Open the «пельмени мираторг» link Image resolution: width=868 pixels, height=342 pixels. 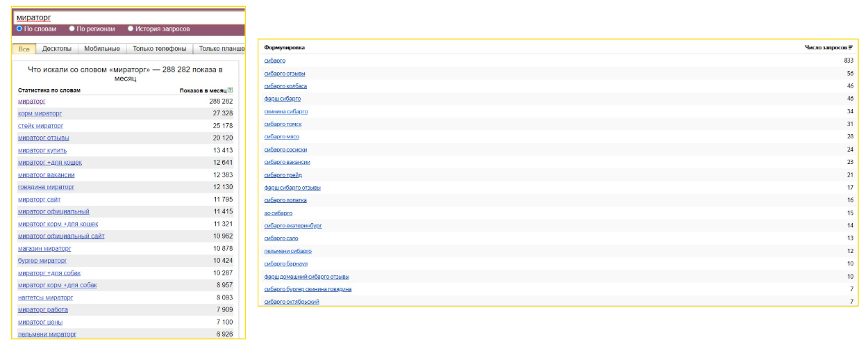click(47, 334)
